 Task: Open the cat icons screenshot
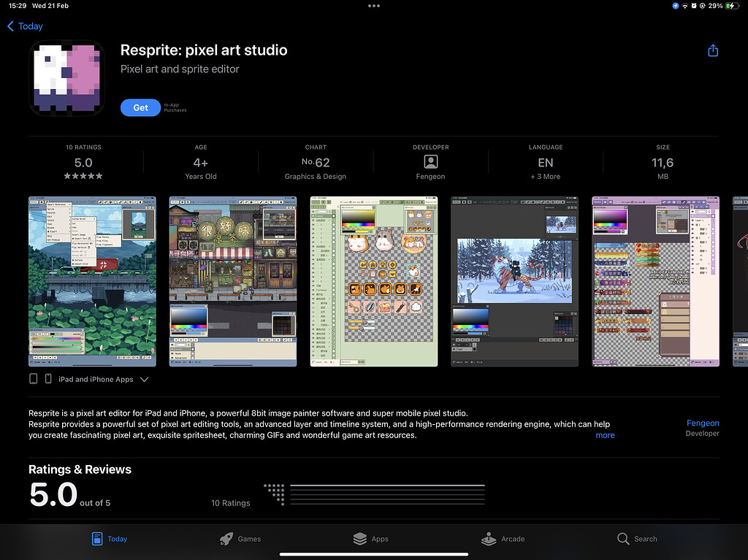pyautogui.click(x=373, y=281)
